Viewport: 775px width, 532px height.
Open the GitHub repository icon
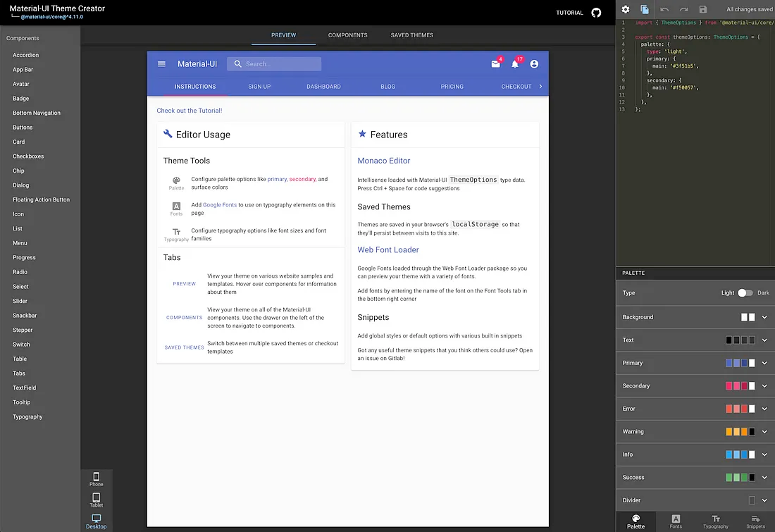coord(596,13)
